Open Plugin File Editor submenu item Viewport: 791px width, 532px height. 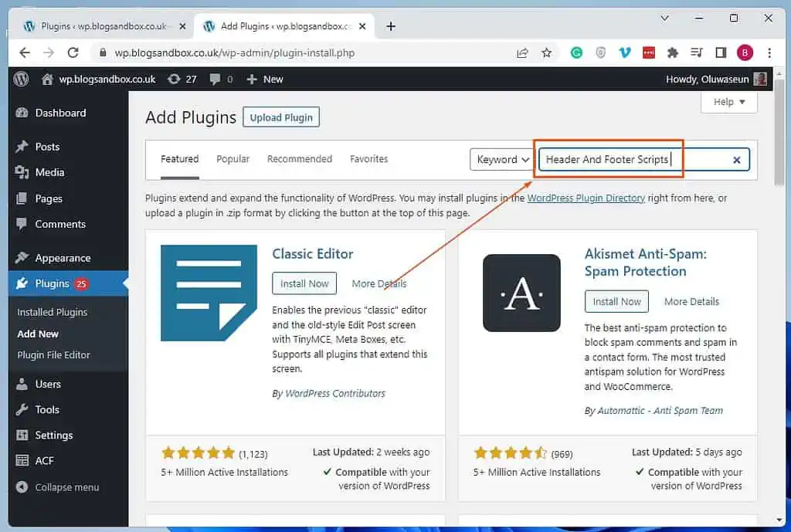coord(53,355)
